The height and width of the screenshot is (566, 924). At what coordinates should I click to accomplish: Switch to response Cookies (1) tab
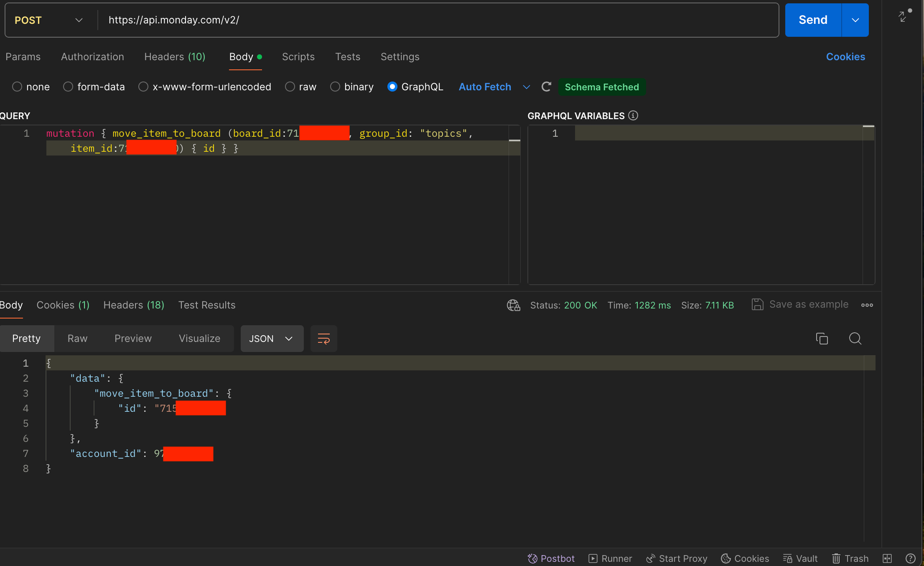(63, 305)
